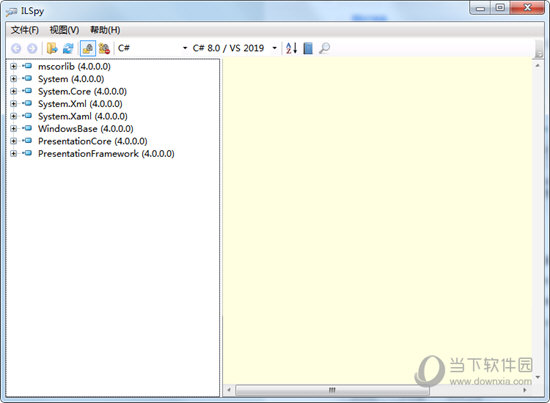Click the Back navigation arrow icon
Image resolution: width=550 pixels, height=403 pixels.
(x=16, y=48)
